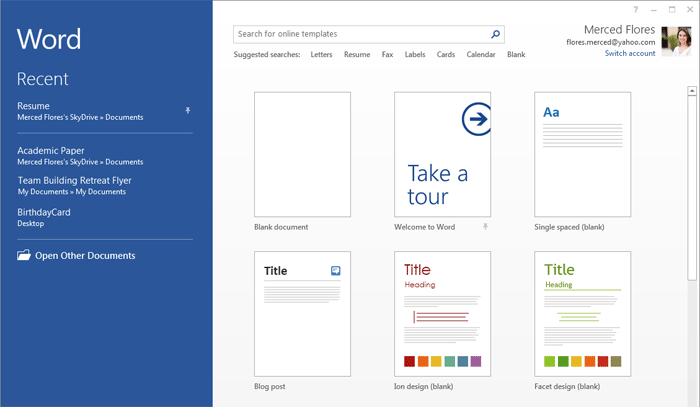Open the BirthdayCard recent file
Image resolution: width=700 pixels, height=407 pixels.
click(x=44, y=212)
